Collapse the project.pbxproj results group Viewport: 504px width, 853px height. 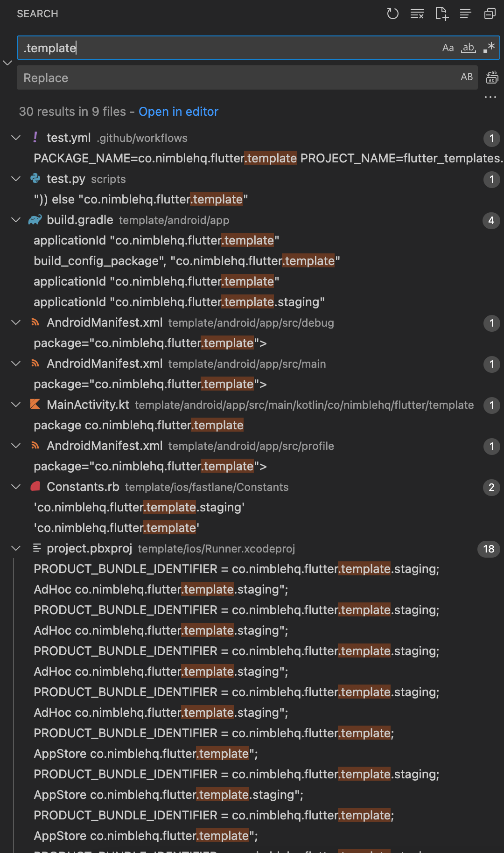point(15,548)
